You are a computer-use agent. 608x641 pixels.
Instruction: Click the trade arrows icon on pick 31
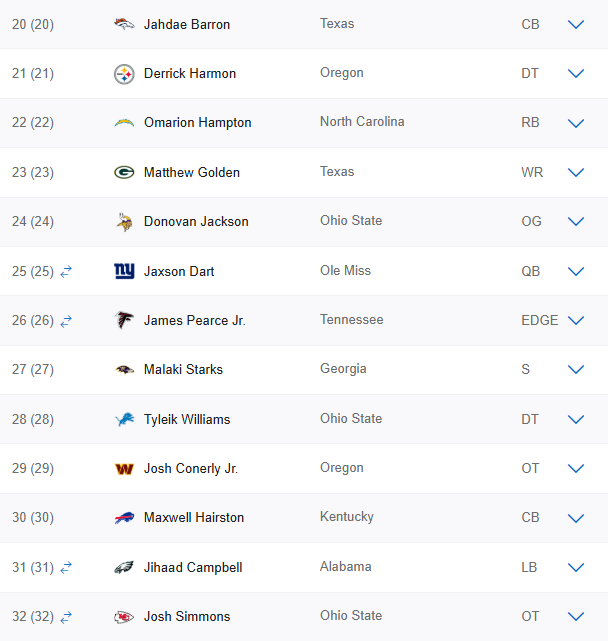click(x=67, y=567)
